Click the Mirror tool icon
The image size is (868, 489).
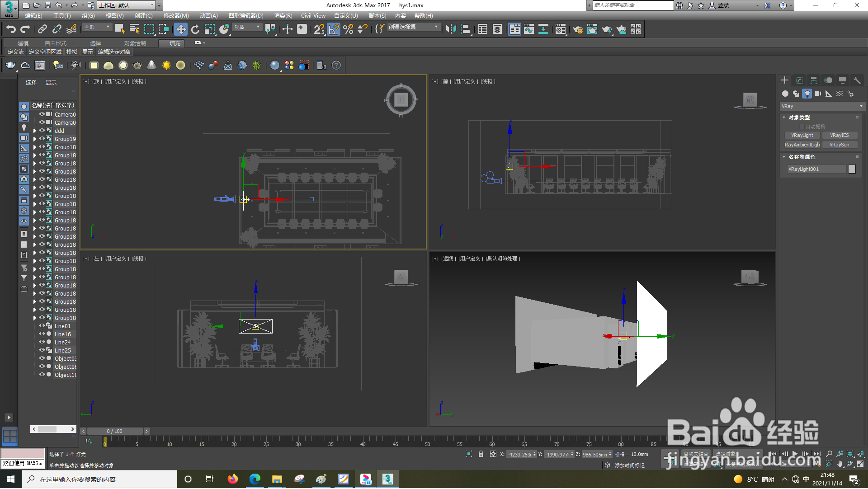point(451,29)
